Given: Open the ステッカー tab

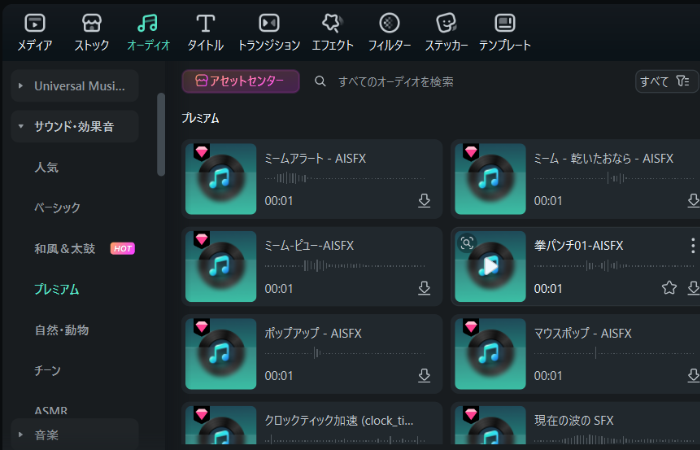Looking at the screenshot, I should click(x=446, y=32).
